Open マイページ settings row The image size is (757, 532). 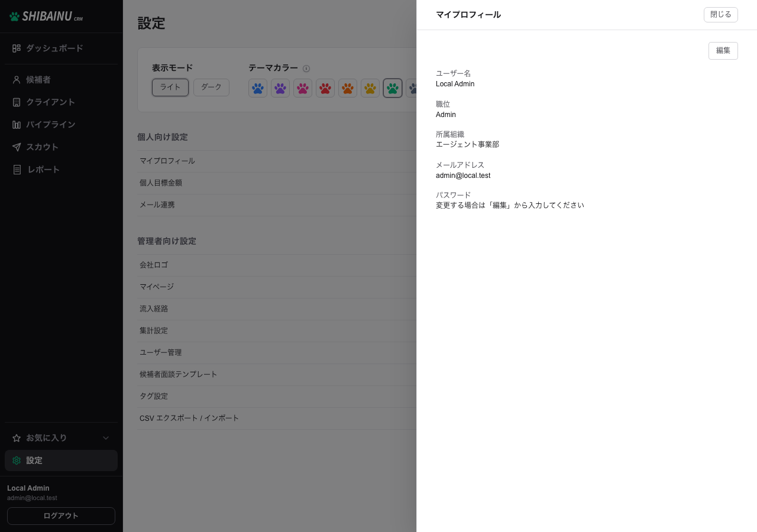point(277,287)
